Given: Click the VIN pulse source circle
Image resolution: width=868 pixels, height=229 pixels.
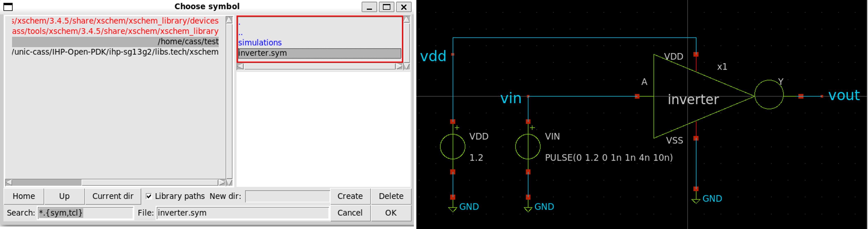Looking at the screenshot, I should (528, 147).
